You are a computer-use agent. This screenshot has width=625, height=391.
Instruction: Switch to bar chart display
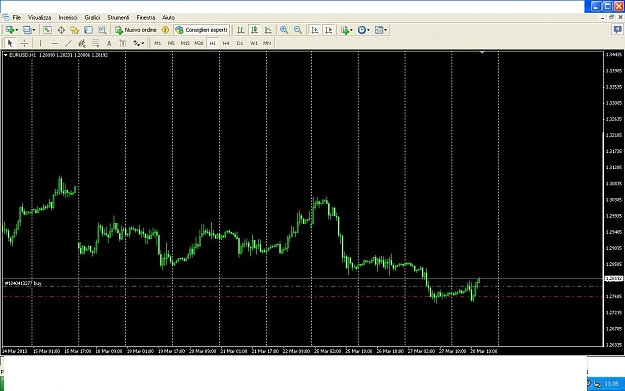point(240,30)
